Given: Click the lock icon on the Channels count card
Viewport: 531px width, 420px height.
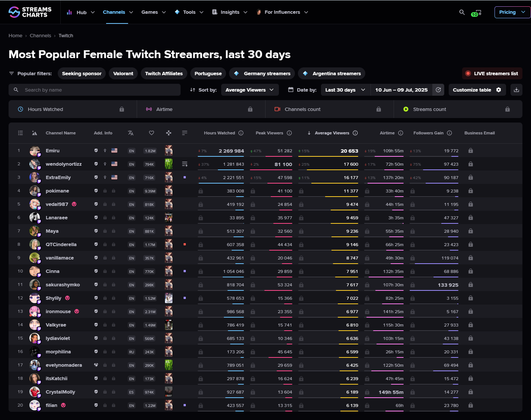Looking at the screenshot, I should (x=379, y=109).
